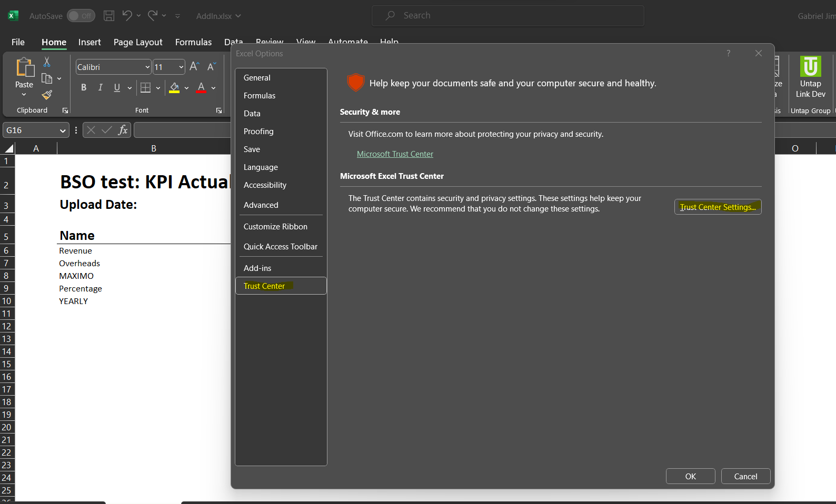Image resolution: width=836 pixels, height=504 pixels.
Task: Expand the Font Color palette arrow
Action: tap(213, 88)
